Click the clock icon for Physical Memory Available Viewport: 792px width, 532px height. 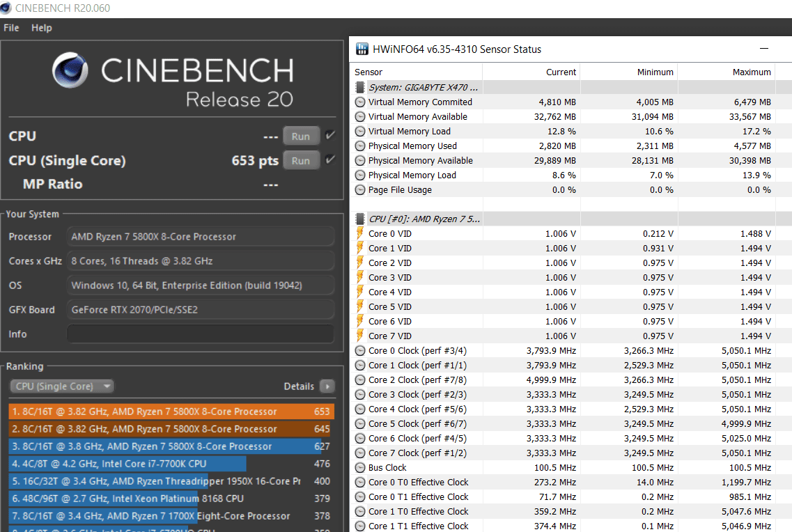(360, 161)
